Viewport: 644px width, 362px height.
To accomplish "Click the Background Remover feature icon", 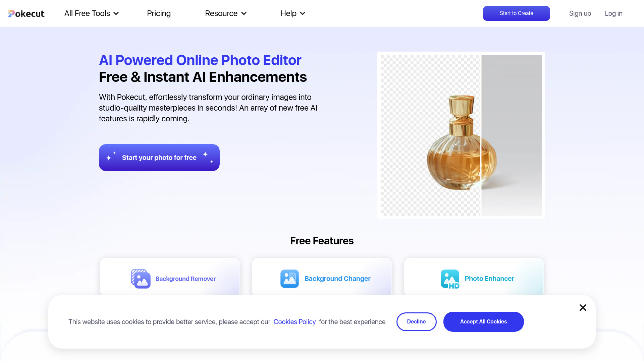I will (140, 279).
